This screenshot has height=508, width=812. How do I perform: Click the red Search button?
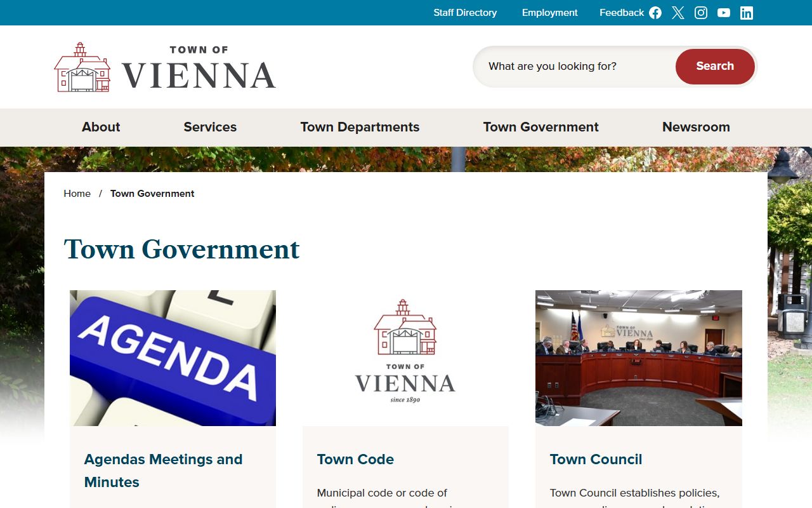715,66
